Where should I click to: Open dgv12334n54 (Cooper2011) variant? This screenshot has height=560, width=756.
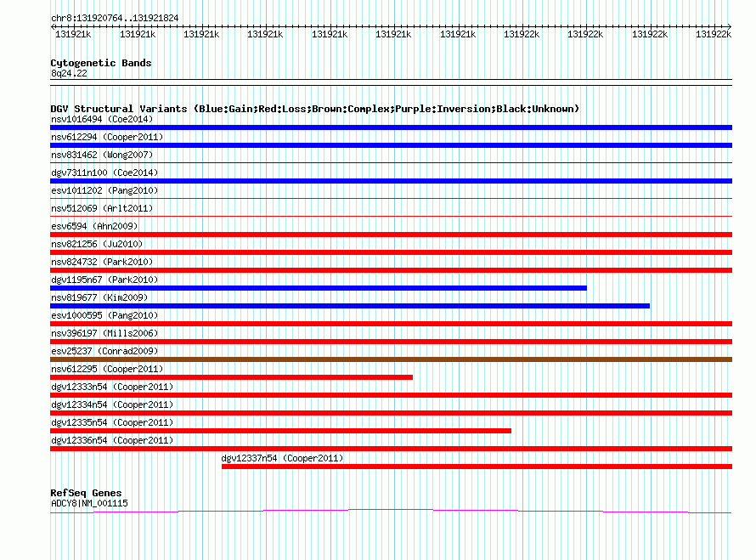click(x=112, y=404)
